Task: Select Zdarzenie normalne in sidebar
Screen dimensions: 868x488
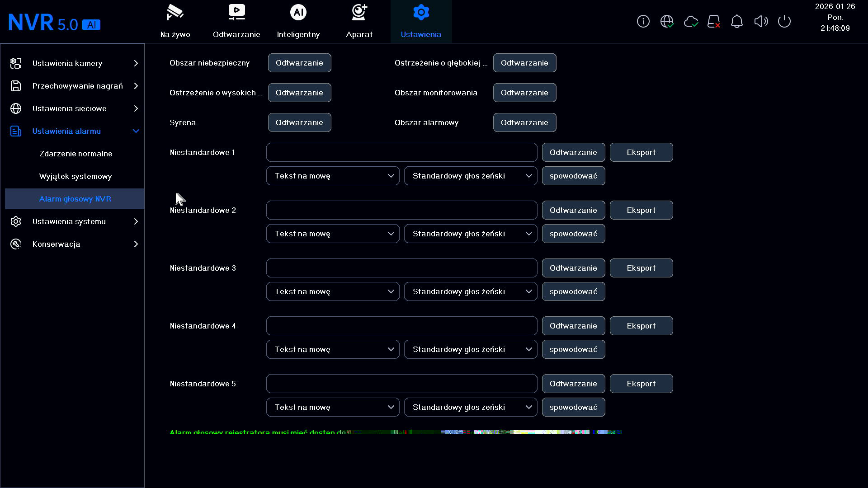Action: pos(76,154)
